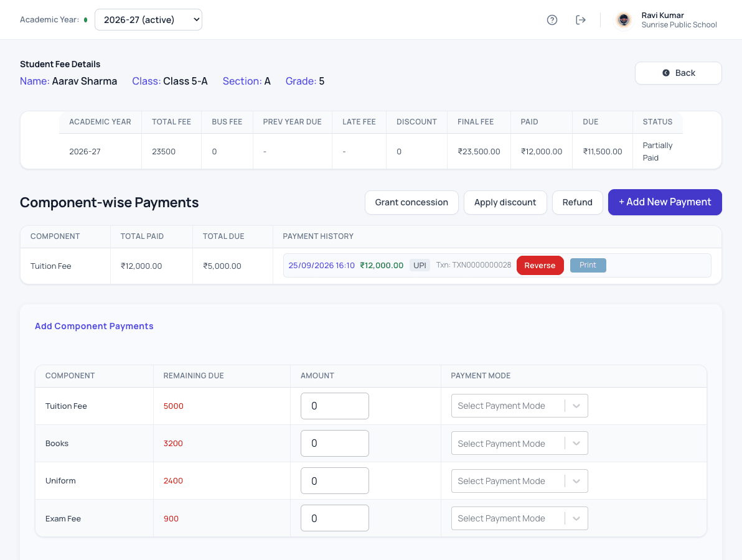742x560 pixels.
Task: Click the Exam Fee remaining due 900
Action: click(171, 518)
